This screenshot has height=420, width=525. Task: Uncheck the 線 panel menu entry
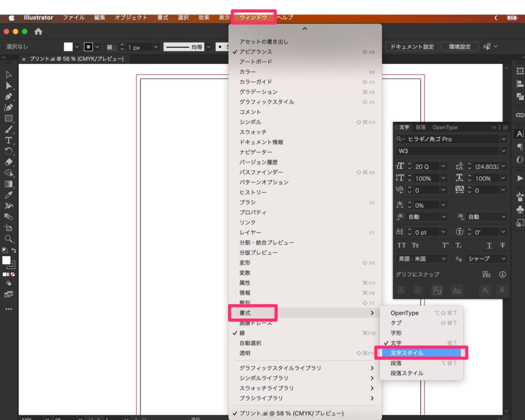click(x=242, y=333)
